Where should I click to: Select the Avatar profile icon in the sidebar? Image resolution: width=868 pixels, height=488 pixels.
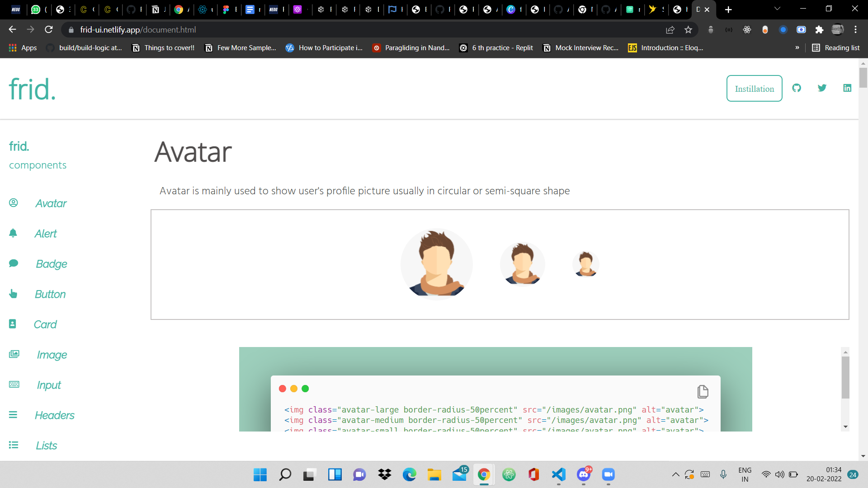click(x=13, y=203)
